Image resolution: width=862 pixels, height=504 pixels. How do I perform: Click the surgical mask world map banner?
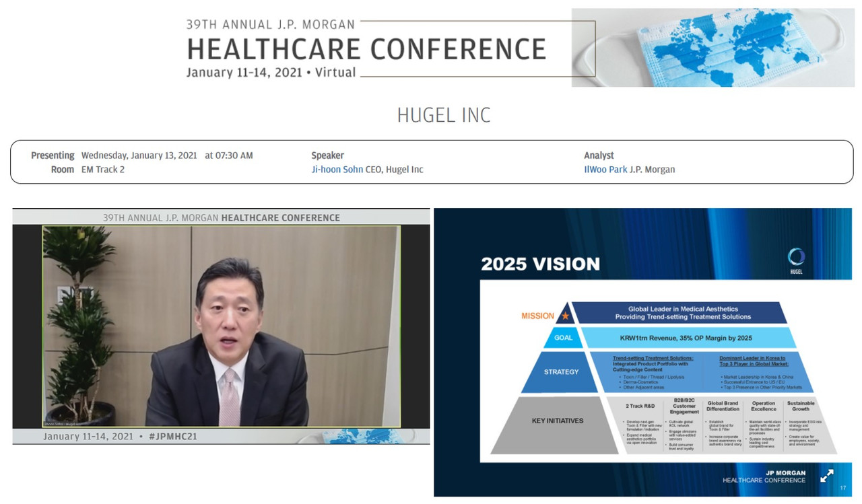point(713,47)
